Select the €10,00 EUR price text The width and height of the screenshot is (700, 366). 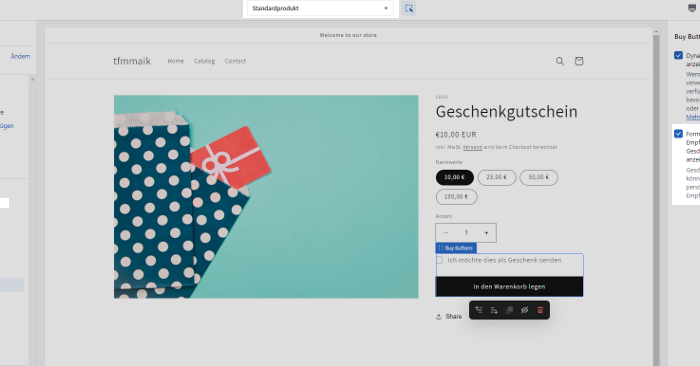456,135
